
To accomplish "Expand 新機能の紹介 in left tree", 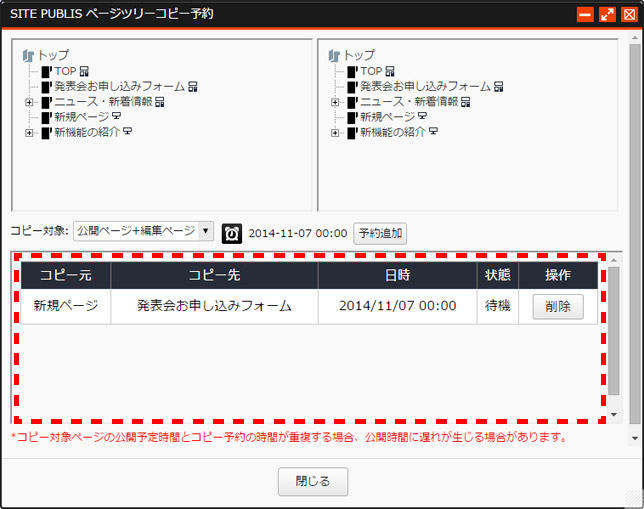I will coord(29,133).
